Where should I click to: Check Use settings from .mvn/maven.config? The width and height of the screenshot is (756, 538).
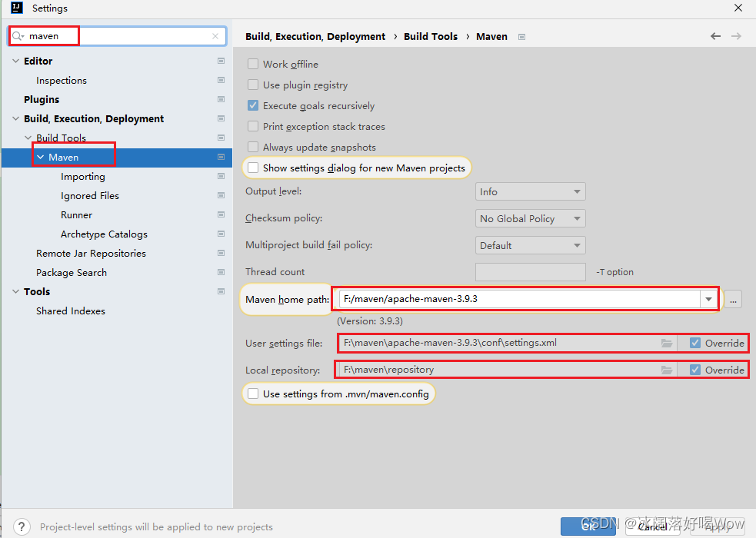click(x=253, y=394)
